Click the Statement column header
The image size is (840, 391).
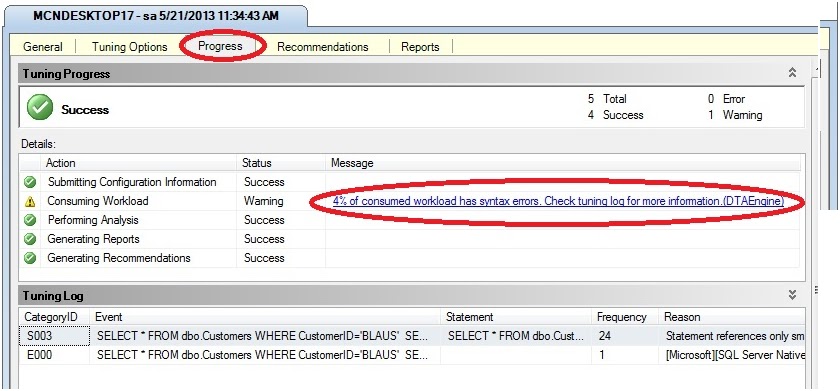(x=516, y=317)
